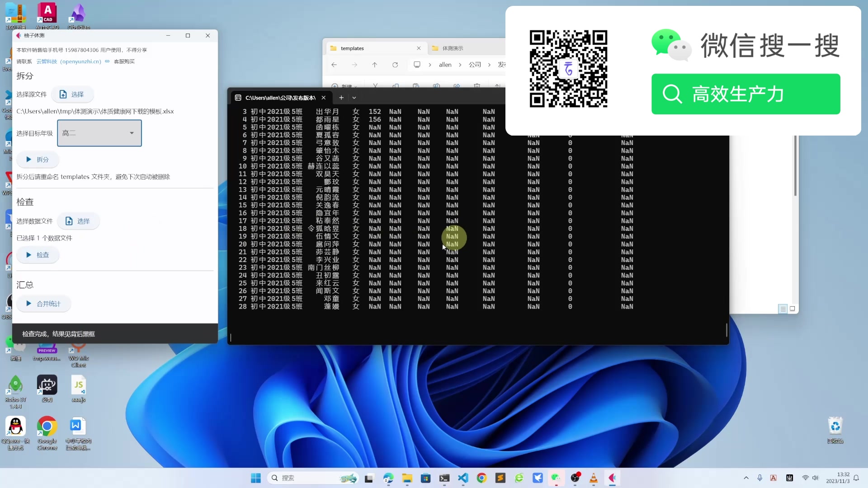Switch Explorer to details view icon
The image size is (868, 488).
tap(783, 309)
